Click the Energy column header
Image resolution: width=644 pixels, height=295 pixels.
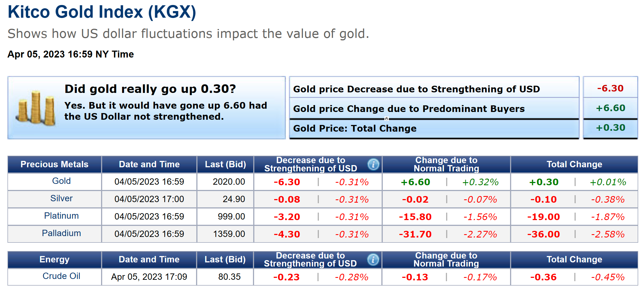(54, 259)
